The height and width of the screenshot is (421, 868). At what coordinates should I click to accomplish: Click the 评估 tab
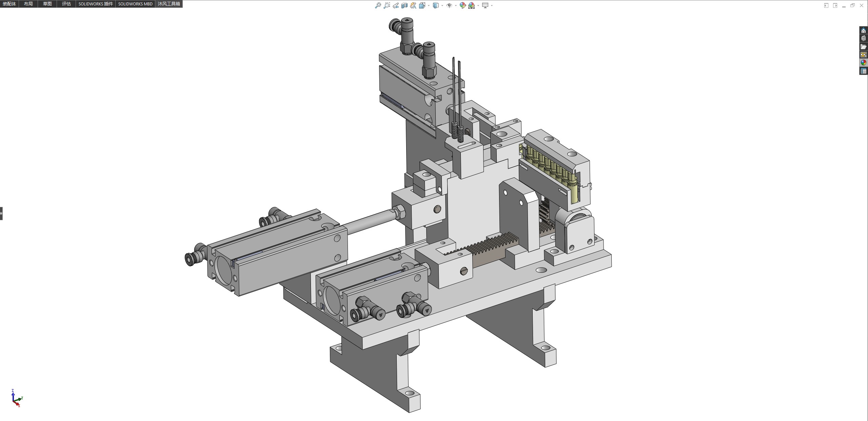pos(66,4)
